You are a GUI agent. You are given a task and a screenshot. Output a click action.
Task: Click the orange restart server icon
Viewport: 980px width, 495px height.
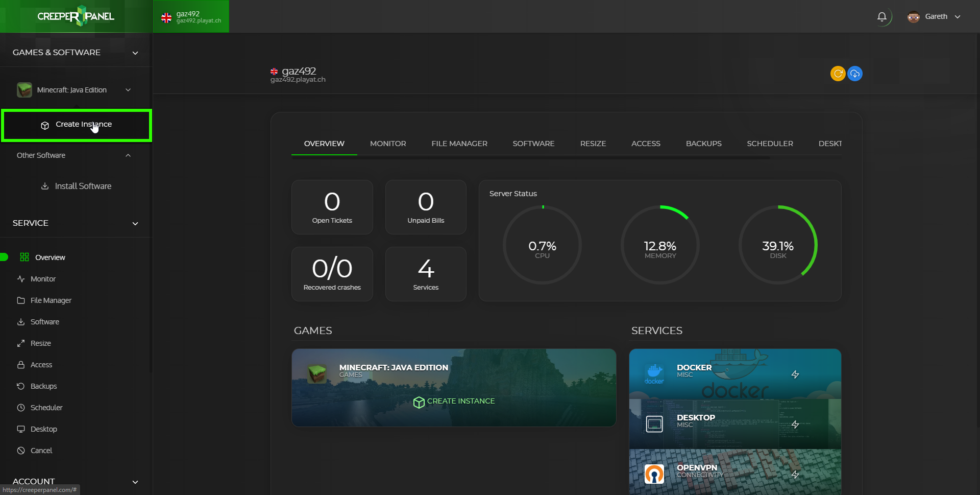838,74
